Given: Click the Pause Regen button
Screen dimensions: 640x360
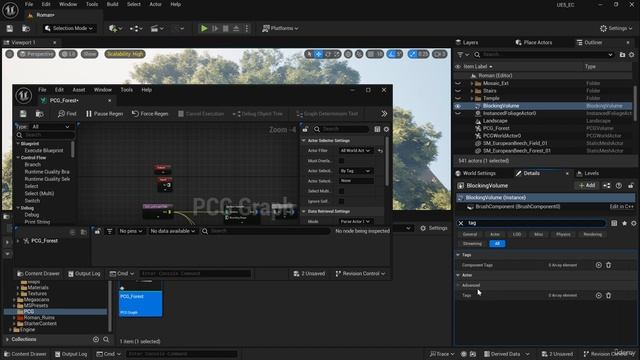Looking at the screenshot, I should (104, 114).
